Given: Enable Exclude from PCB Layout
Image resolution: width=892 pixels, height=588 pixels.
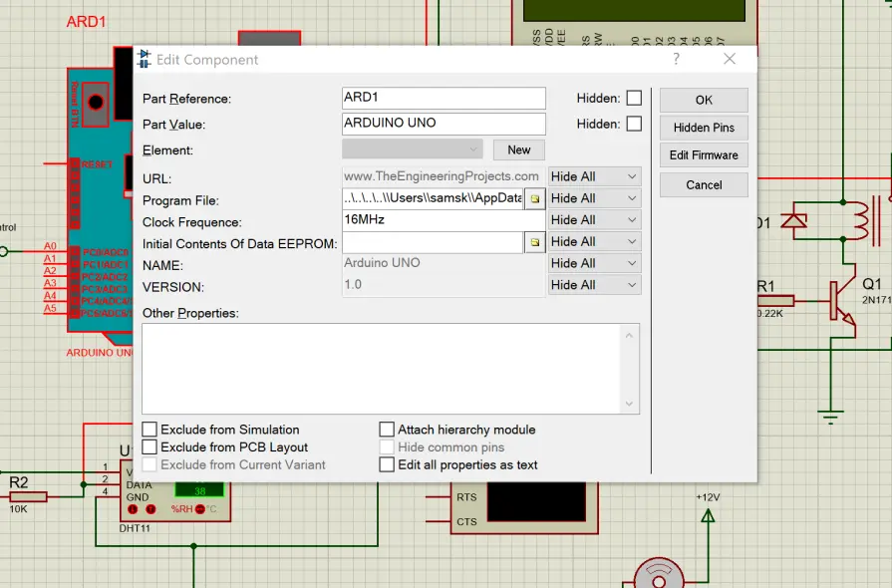Looking at the screenshot, I should [x=149, y=446].
